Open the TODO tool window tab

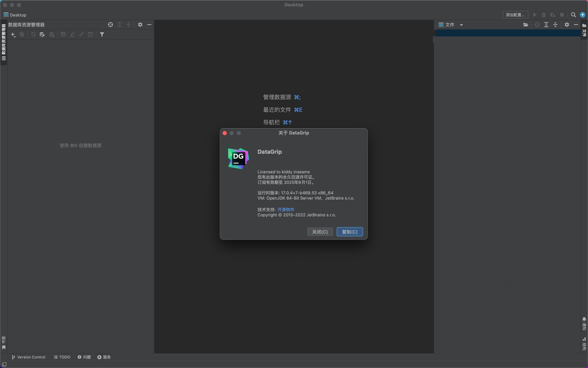point(62,357)
